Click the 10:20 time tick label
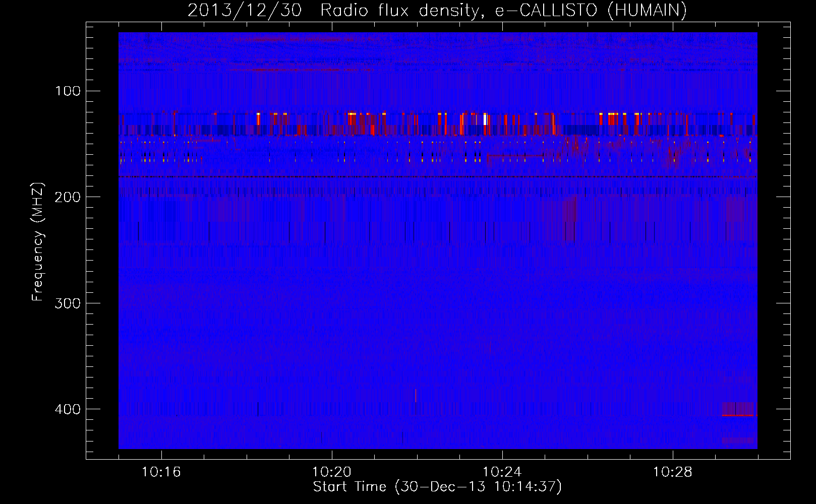The height and width of the screenshot is (504, 816). pos(332,472)
